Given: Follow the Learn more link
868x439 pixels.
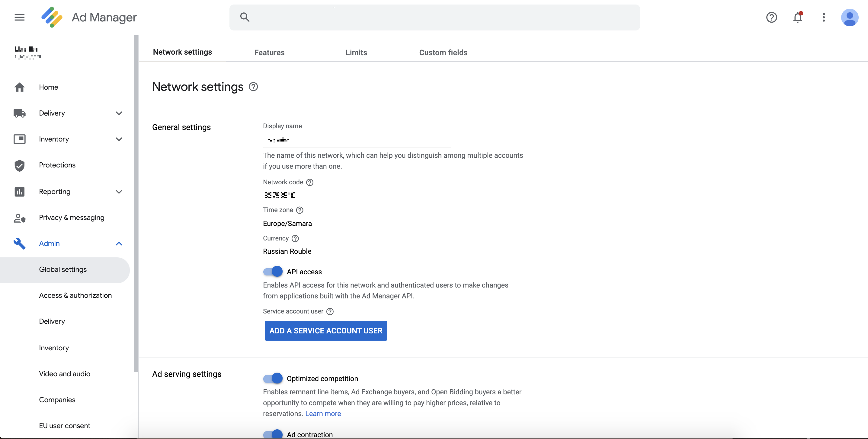Looking at the screenshot, I should (323, 413).
